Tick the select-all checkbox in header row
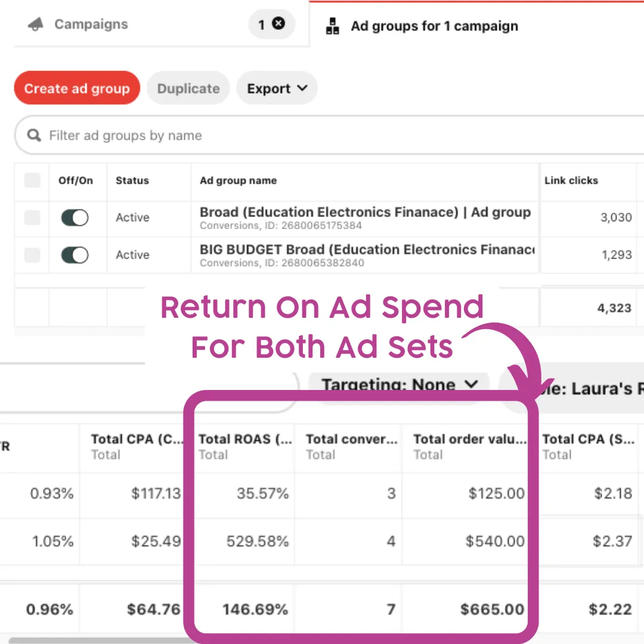The width and height of the screenshot is (644, 644). pos(32,180)
